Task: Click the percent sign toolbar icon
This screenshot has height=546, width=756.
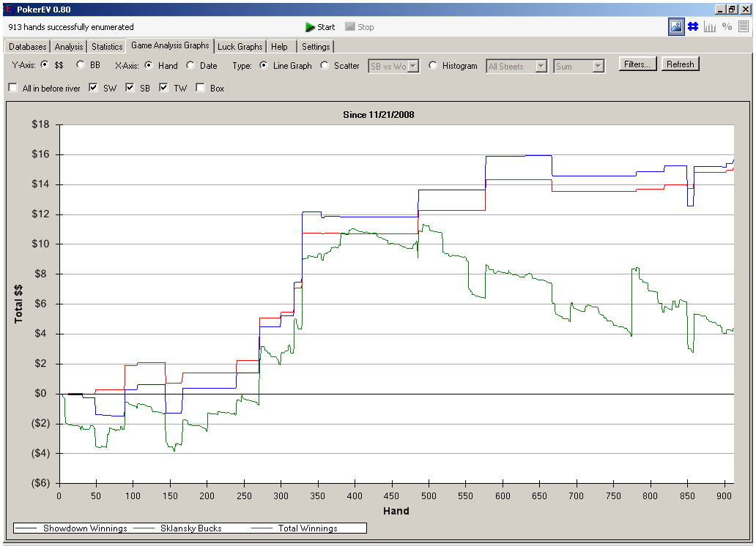Action: coord(727,27)
